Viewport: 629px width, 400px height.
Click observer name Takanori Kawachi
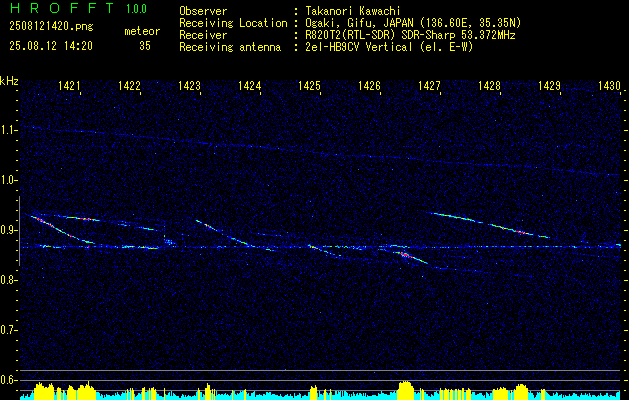pyautogui.click(x=351, y=11)
